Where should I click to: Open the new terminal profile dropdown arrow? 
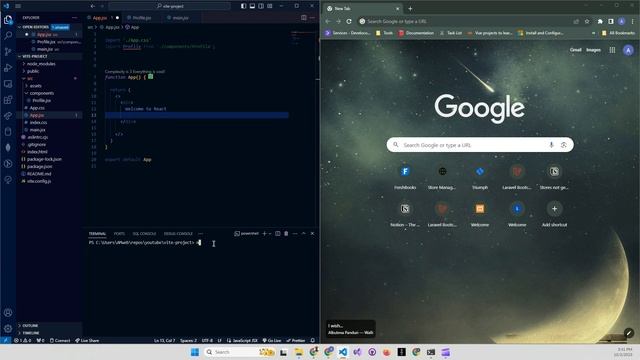coord(270,233)
